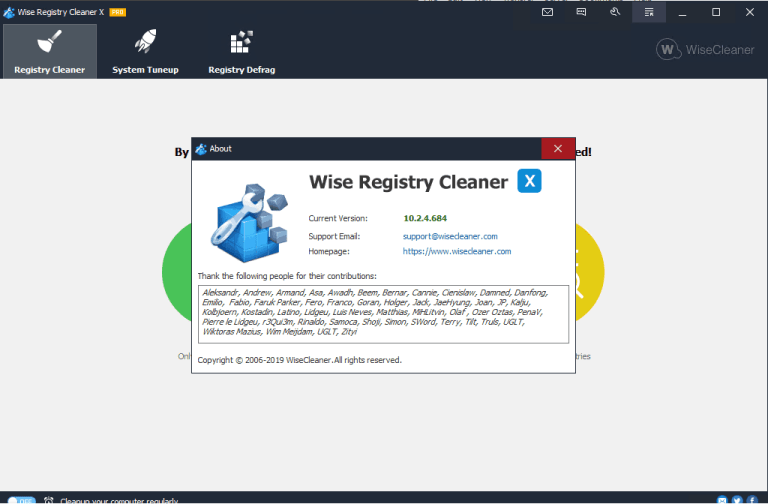The height and width of the screenshot is (504, 768).
Task: Open the support@wisecleaner.com email link
Action: pyautogui.click(x=450, y=236)
